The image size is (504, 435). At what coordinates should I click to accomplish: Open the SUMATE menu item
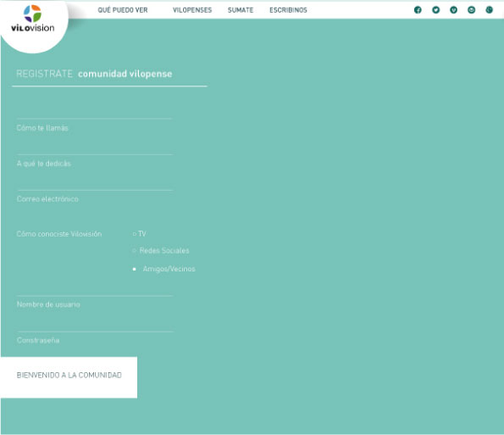click(x=241, y=10)
